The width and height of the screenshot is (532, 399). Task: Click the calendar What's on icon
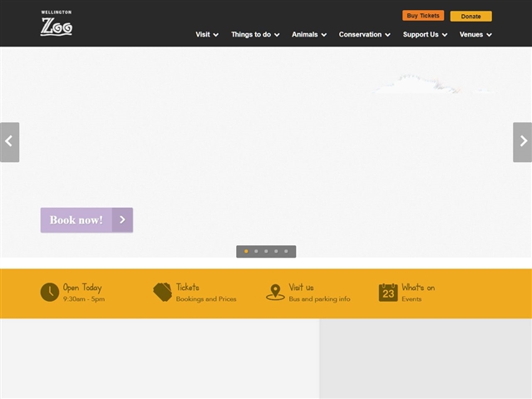(388, 292)
